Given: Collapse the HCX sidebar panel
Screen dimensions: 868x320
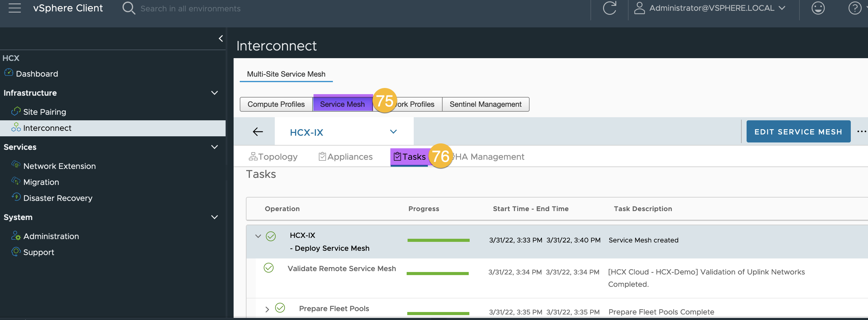Looking at the screenshot, I should tap(221, 38).
